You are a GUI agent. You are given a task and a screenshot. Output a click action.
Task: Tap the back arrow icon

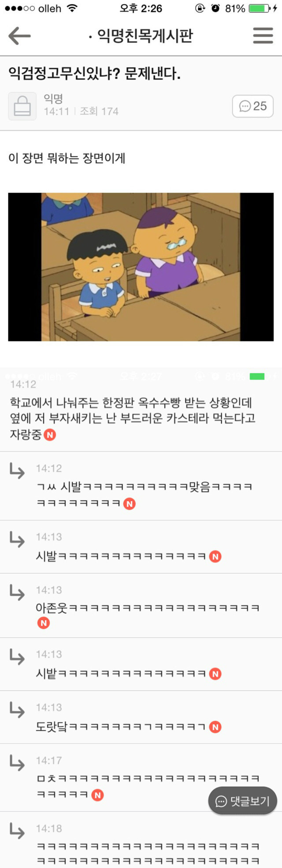(19, 36)
